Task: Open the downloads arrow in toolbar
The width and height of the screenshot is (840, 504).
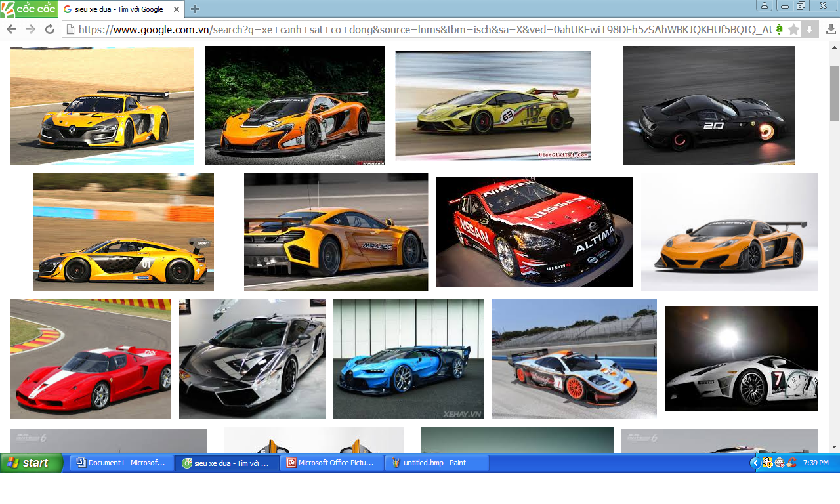Action: click(831, 30)
